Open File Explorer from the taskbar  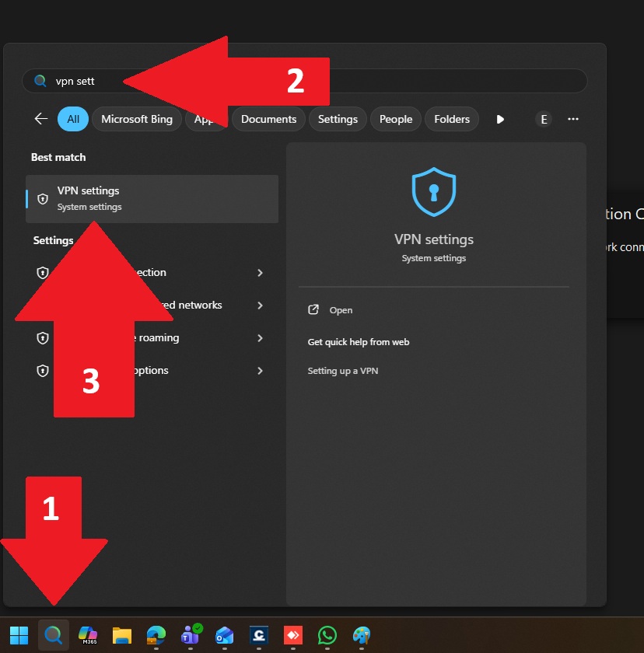(121, 635)
